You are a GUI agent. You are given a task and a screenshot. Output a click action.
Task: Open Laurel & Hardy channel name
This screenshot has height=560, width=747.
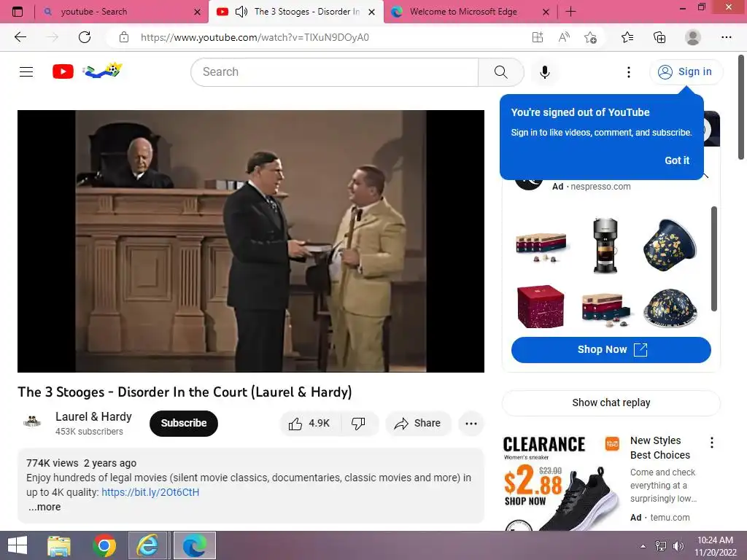pyautogui.click(x=93, y=416)
